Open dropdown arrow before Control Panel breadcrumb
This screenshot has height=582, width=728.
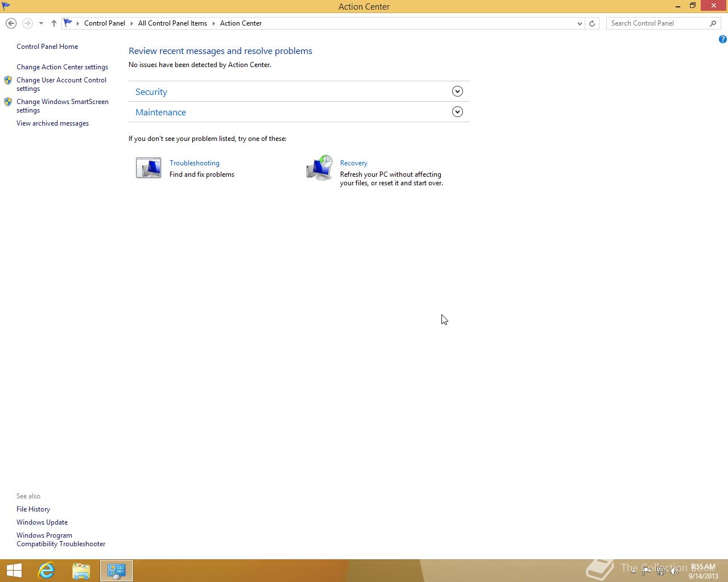point(78,23)
